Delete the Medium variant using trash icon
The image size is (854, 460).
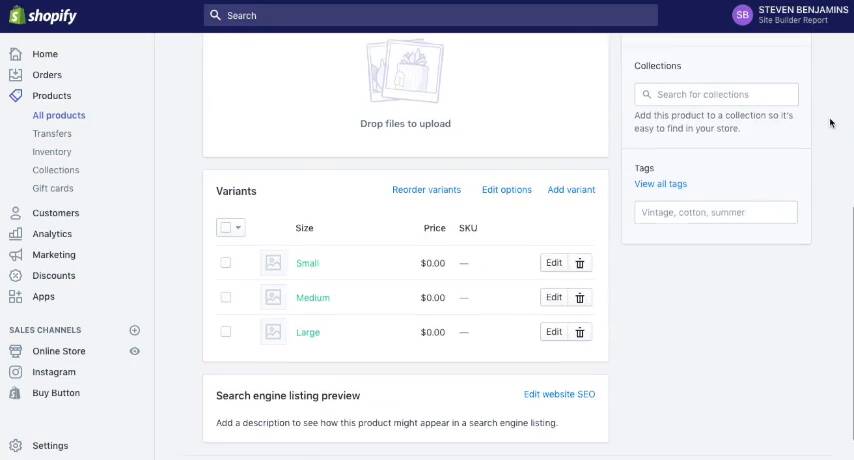580,298
